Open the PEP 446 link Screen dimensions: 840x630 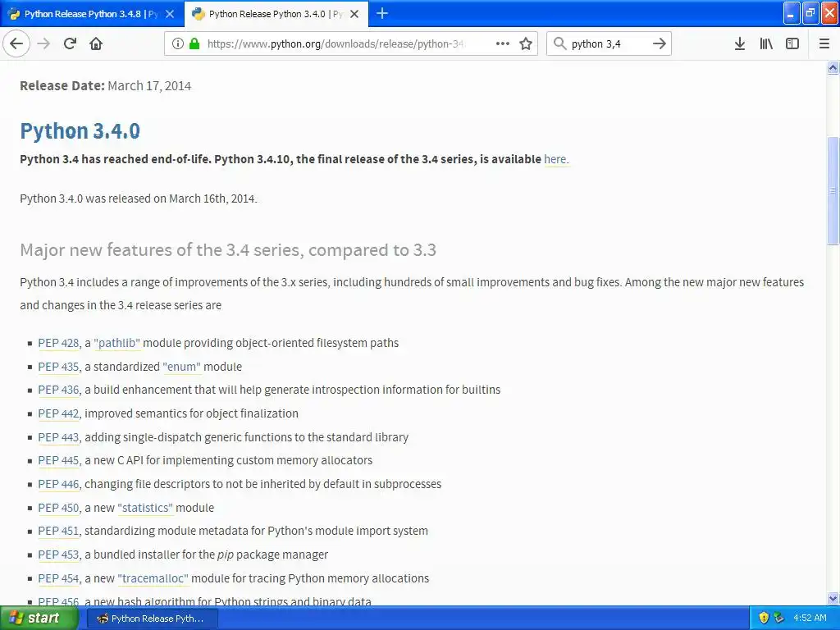point(58,484)
